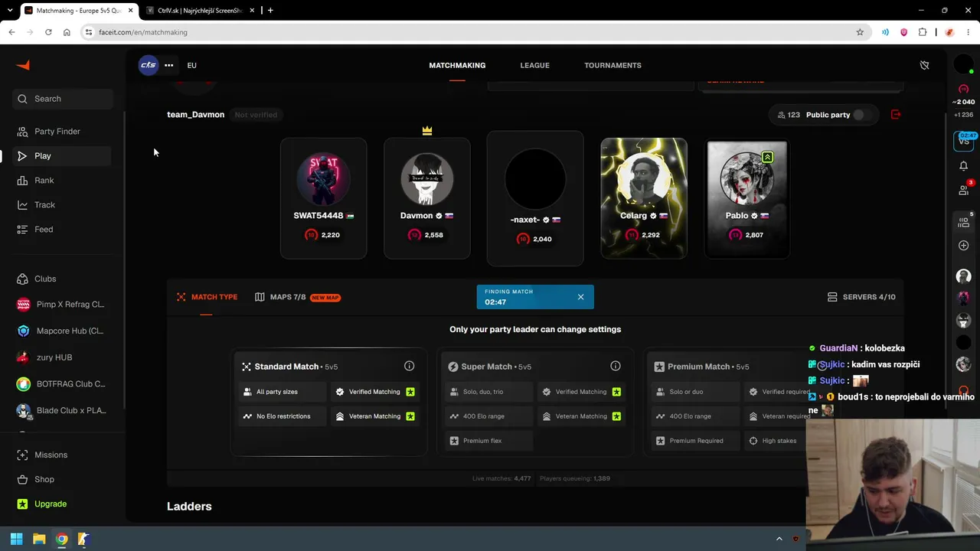
Task: Open the three-dots game menu
Action: (x=168, y=65)
